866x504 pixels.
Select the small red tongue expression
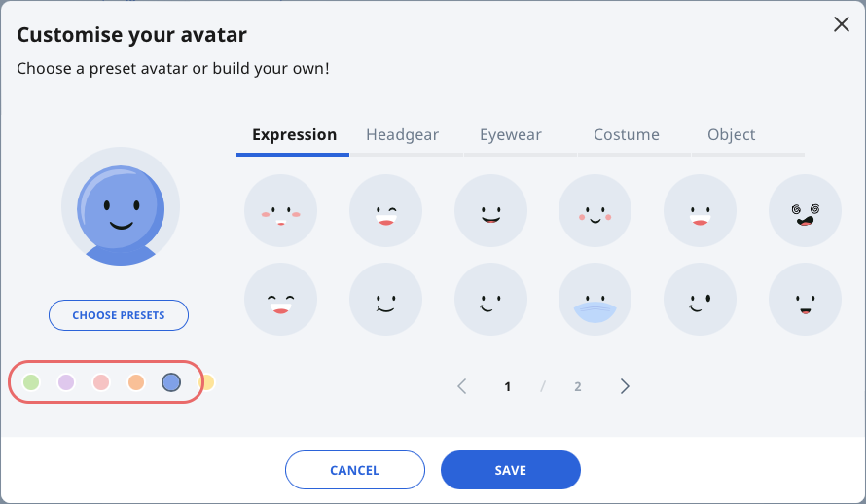pyautogui.click(x=805, y=299)
